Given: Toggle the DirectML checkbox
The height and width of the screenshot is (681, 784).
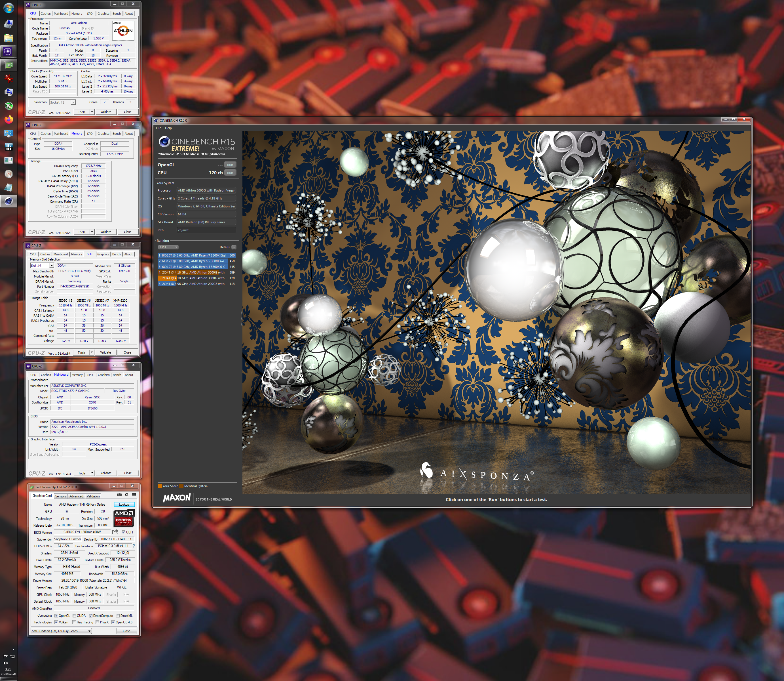Looking at the screenshot, I should click(x=118, y=616).
